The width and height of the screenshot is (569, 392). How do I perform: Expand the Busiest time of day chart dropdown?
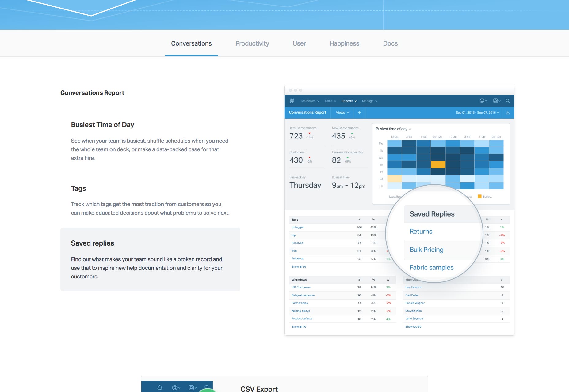tap(393, 129)
